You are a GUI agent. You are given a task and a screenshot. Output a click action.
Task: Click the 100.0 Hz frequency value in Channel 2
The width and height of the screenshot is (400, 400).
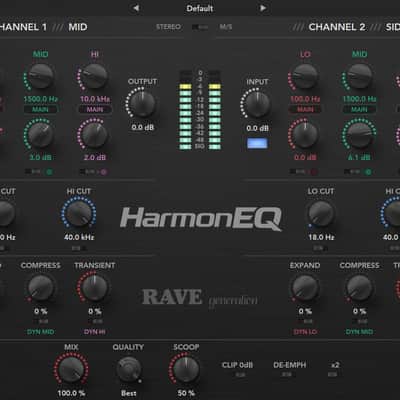tap(305, 99)
